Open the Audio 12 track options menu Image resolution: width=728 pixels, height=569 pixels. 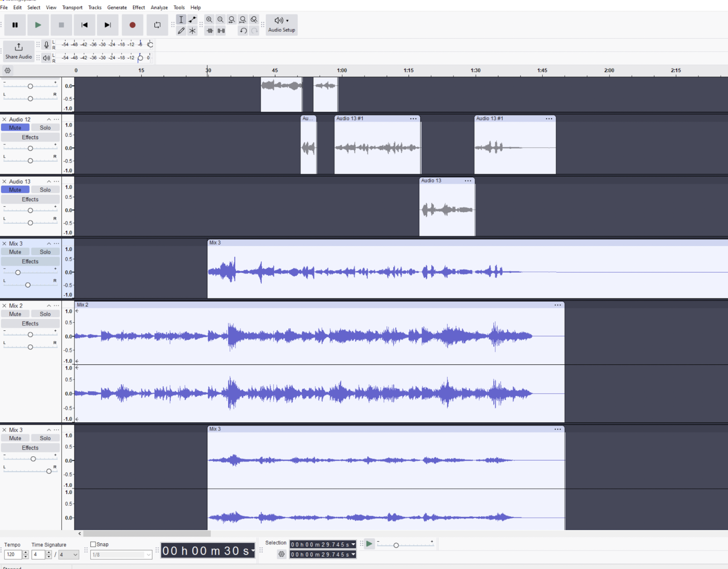click(x=56, y=120)
